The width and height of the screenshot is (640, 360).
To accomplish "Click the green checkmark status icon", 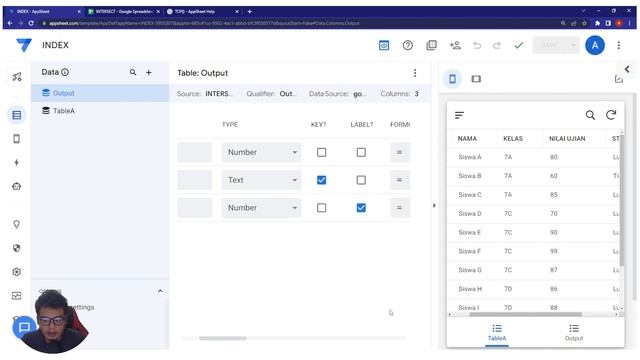I will (x=518, y=45).
